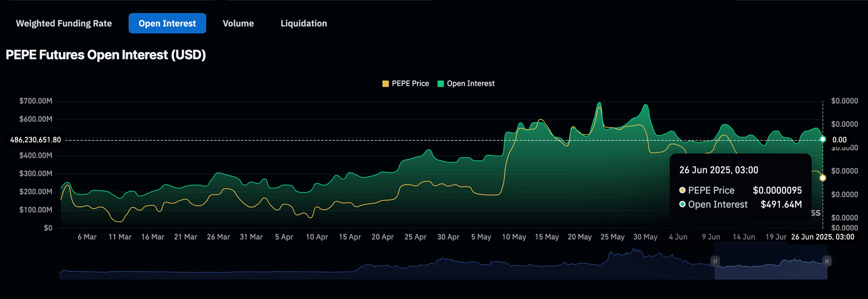
Task: Click the yellow PEPE Price data point marker
Action: [x=823, y=178]
